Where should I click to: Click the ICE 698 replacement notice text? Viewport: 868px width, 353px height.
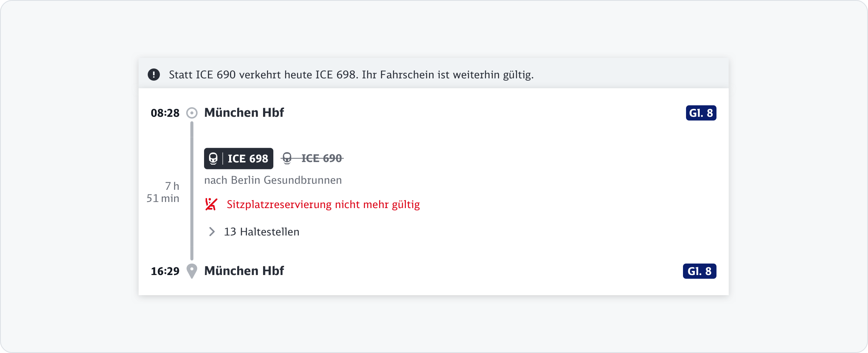point(351,75)
